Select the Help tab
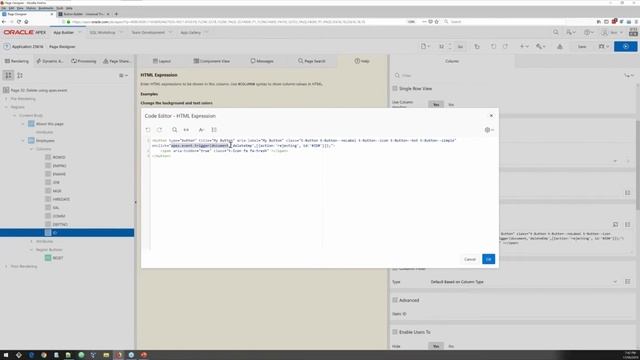This screenshot has width=640, height=360. pos(362,61)
